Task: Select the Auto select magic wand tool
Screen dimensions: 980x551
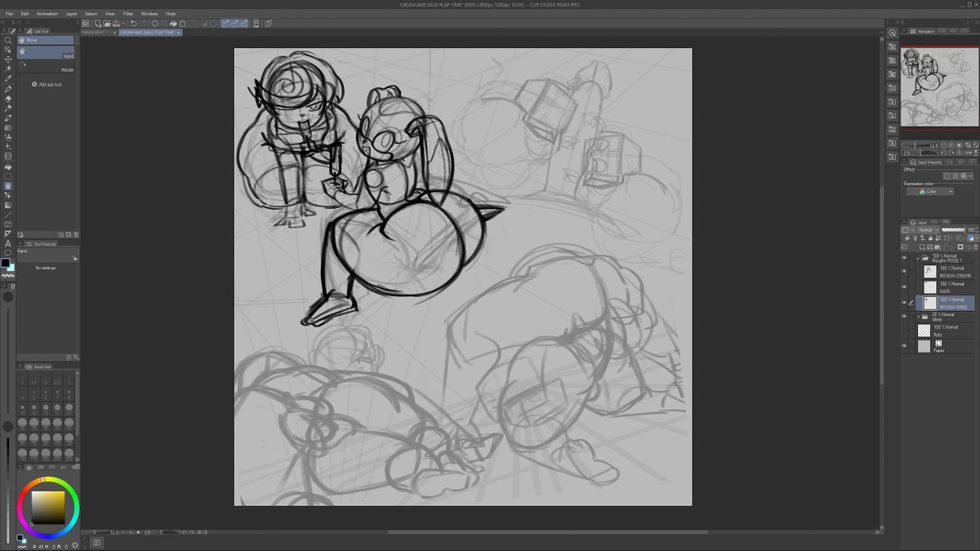Action: 8,69
